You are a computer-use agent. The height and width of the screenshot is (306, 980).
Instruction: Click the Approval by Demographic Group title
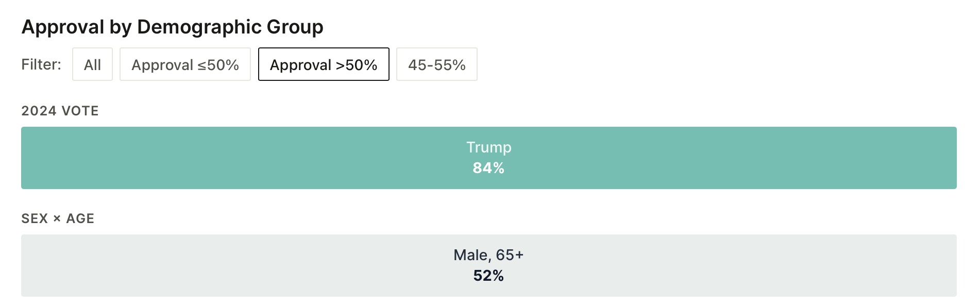point(173,27)
